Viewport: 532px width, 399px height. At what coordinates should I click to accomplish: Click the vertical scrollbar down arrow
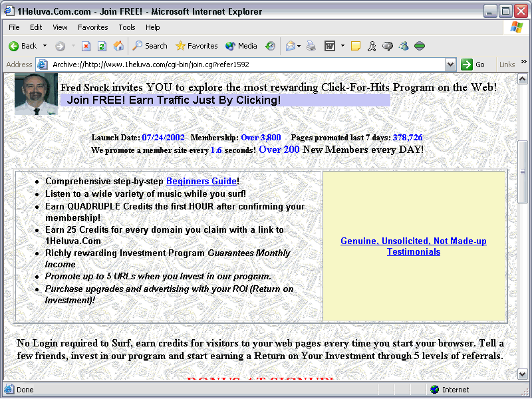click(522, 374)
